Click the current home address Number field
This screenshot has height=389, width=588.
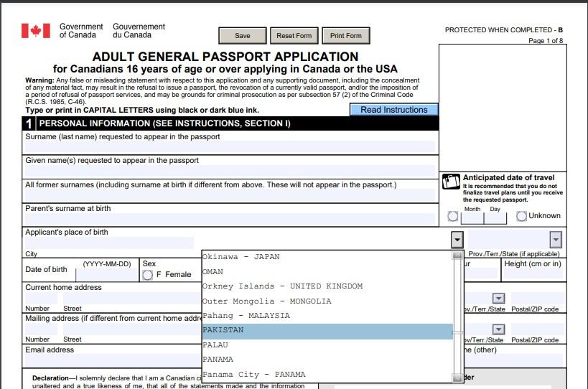41,299
